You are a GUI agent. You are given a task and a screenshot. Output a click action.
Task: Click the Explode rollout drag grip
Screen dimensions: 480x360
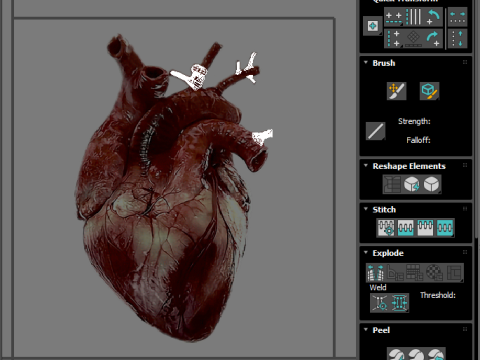pos(465,252)
